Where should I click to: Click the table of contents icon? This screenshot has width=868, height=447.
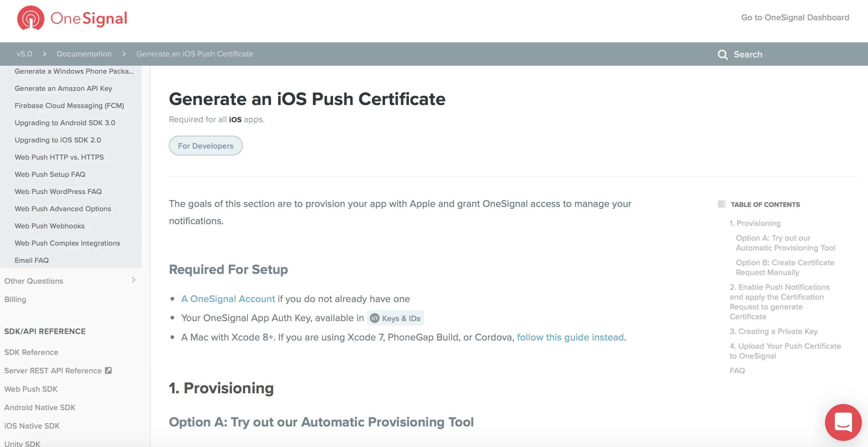coord(722,204)
